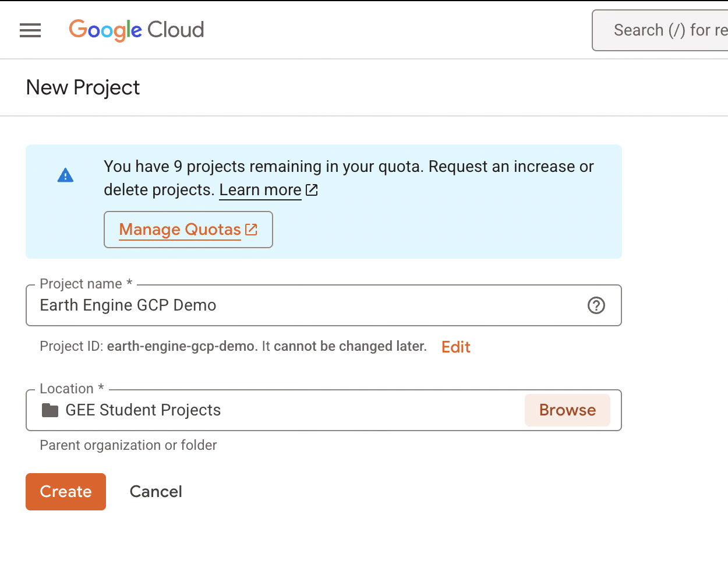This screenshot has height=585, width=728.
Task: Cancel new project creation
Action: (156, 491)
